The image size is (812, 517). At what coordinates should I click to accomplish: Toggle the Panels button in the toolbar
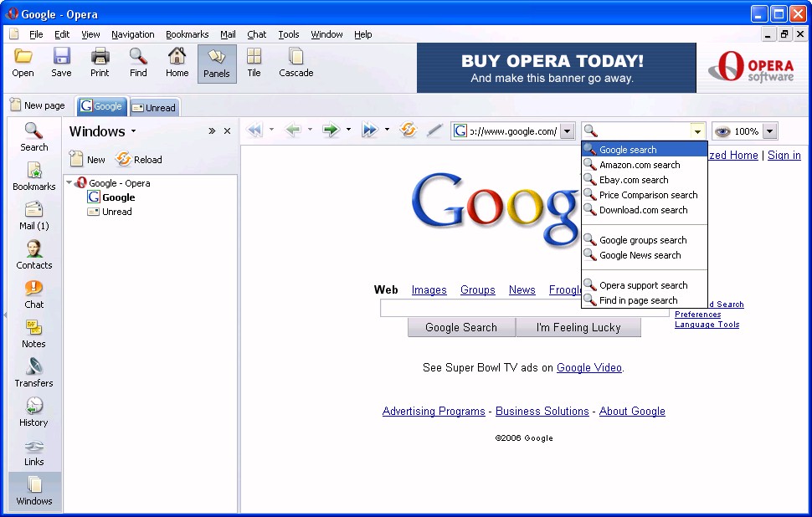tap(217, 64)
